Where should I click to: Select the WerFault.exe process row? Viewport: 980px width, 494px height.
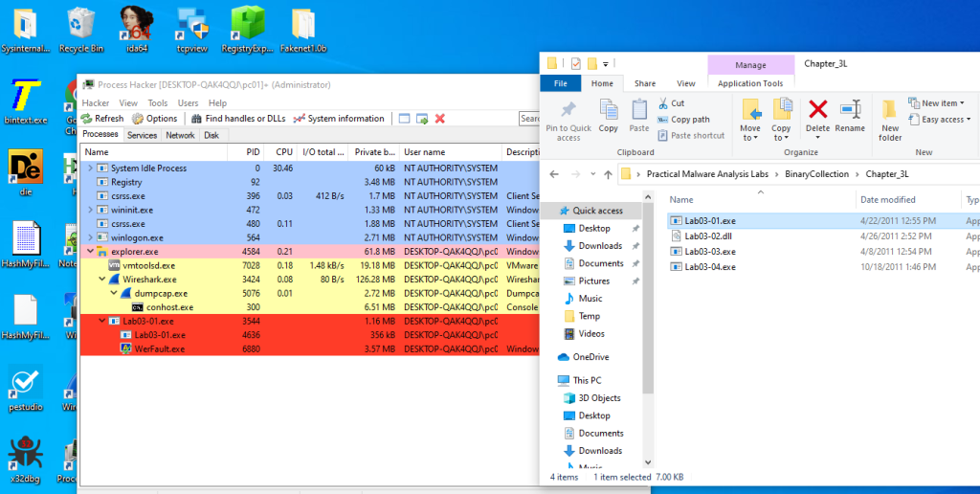(309, 348)
